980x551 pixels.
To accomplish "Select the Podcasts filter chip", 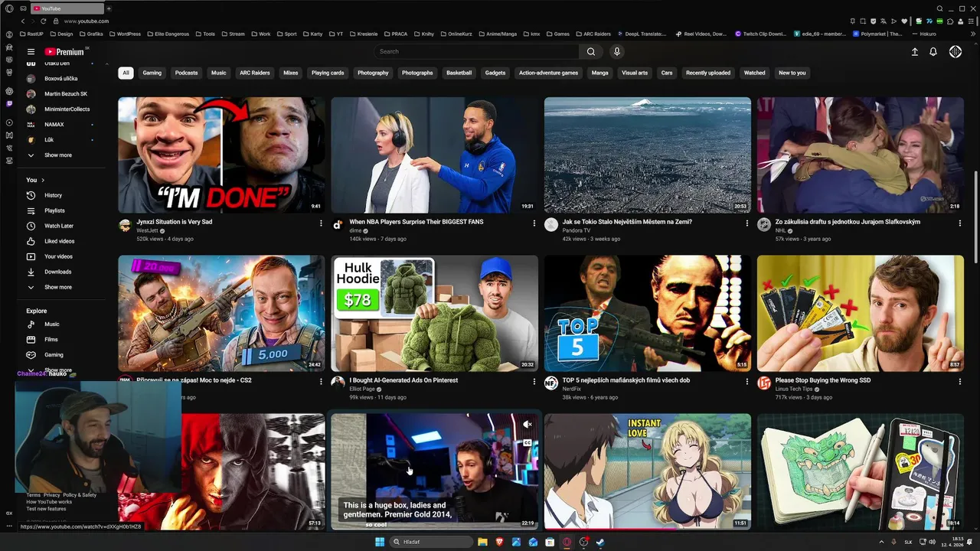I will point(186,73).
